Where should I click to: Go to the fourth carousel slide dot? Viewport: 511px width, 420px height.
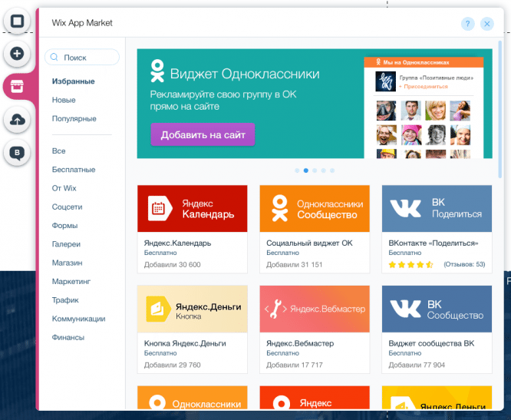pyautogui.click(x=323, y=170)
